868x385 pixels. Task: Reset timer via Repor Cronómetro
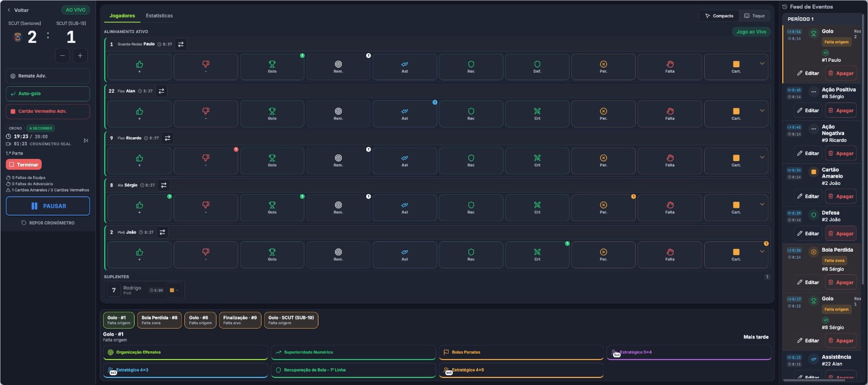(48, 223)
